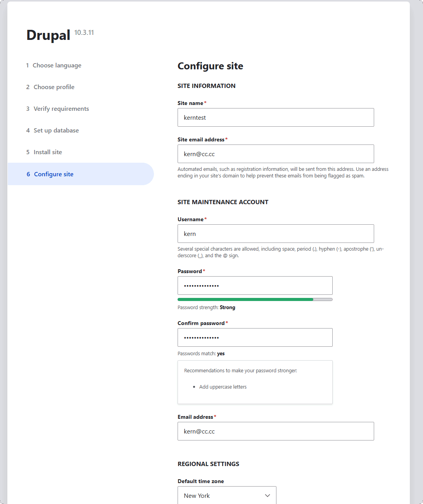Click the Add uppercase letters recommendation

[223, 387]
